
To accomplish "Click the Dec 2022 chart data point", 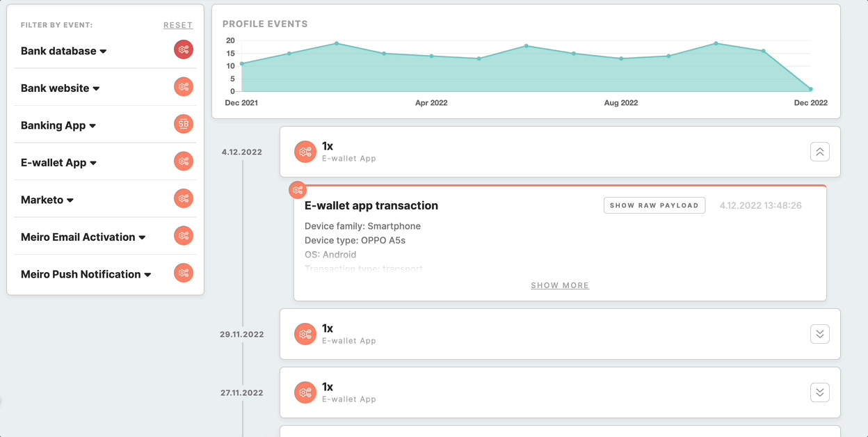I will point(811,89).
